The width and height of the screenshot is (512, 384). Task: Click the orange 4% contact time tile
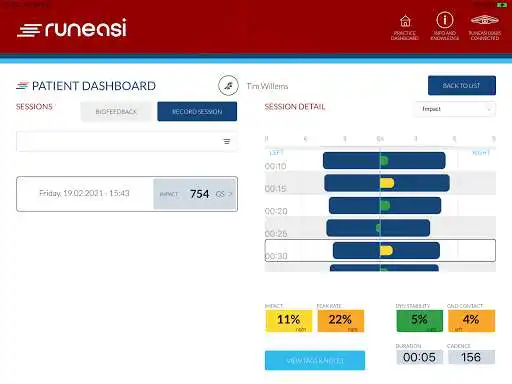click(x=471, y=321)
